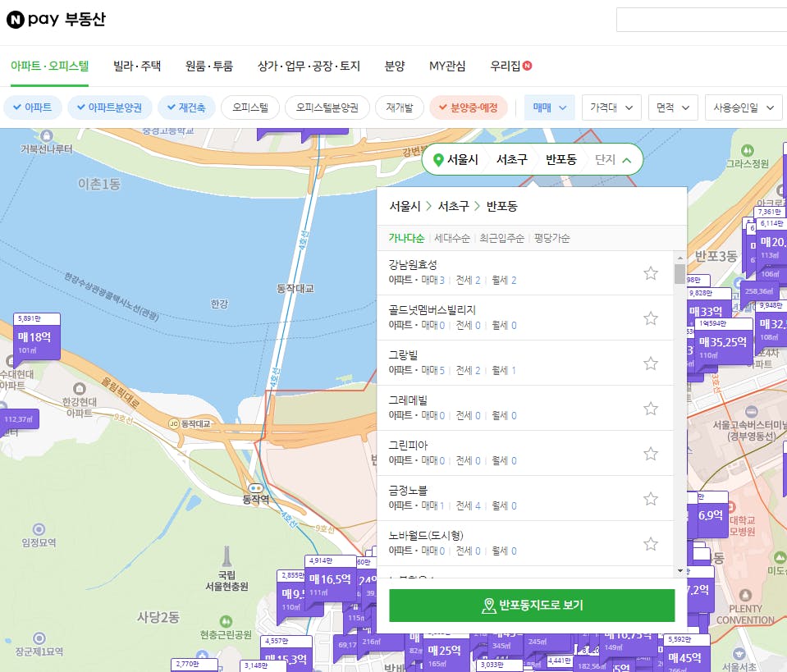Click 거북선나루터 map marker icon
This screenshot has height=672, width=787.
[x=47, y=135]
